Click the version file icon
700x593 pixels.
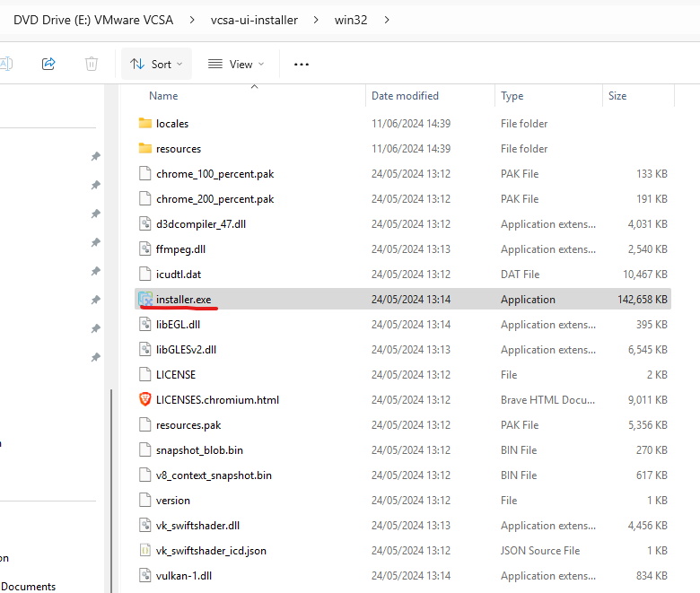point(145,500)
